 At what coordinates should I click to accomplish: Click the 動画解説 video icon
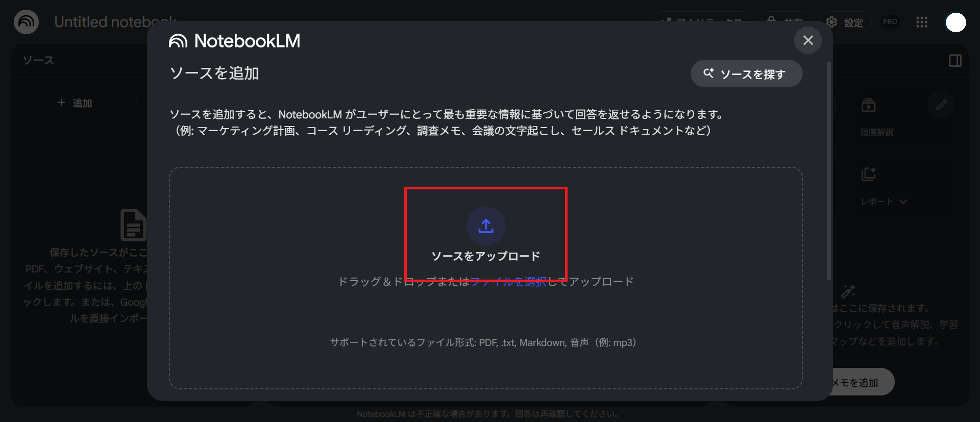(869, 106)
